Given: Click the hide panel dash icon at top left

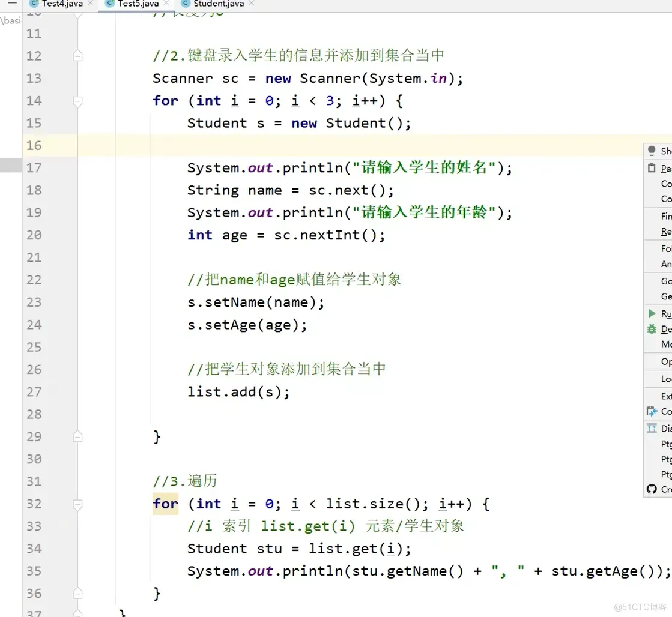Looking at the screenshot, I should 13,2.
